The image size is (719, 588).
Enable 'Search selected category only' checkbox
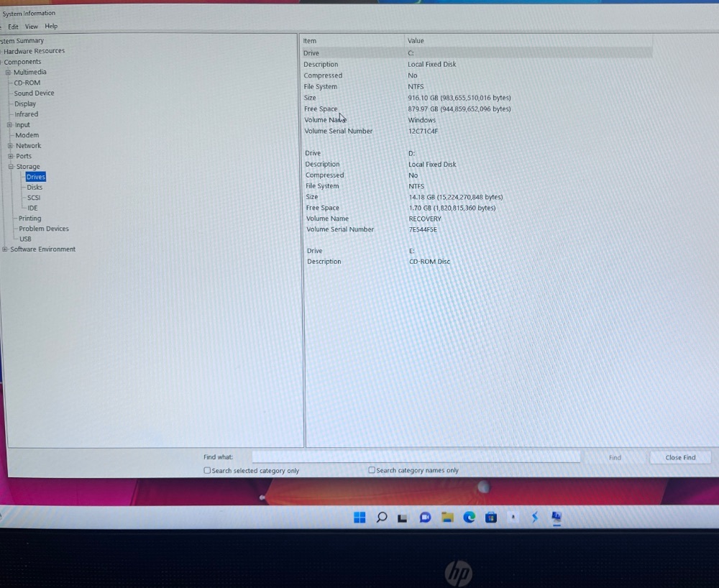pyautogui.click(x=207, y=471)
